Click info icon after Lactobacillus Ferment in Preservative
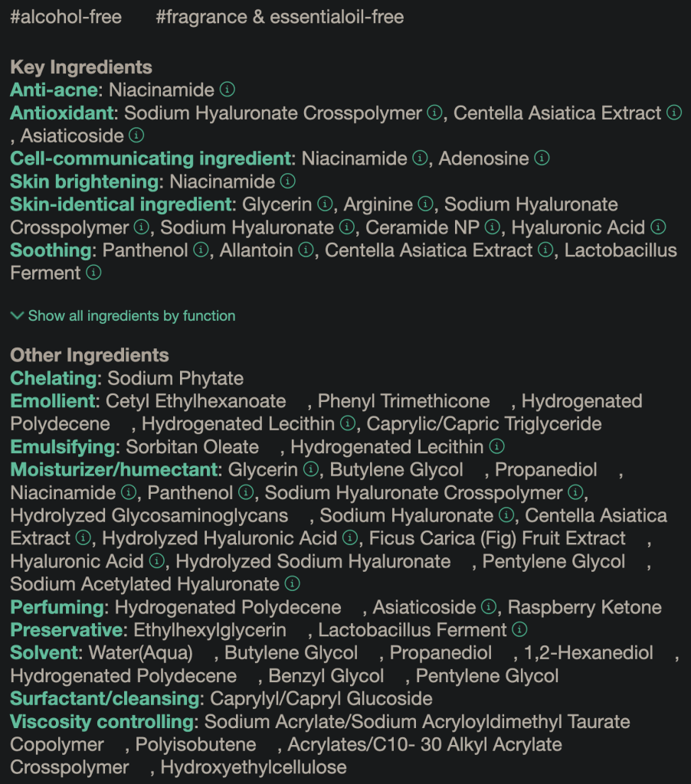The width and height of the screenshot is (691, 784). click(519, 630)
